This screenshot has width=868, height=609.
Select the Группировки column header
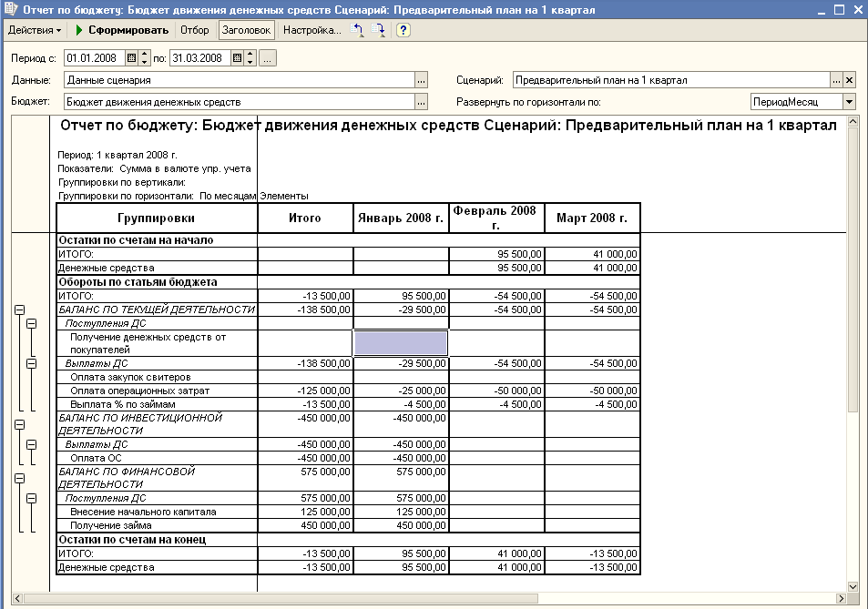[157, 218]
